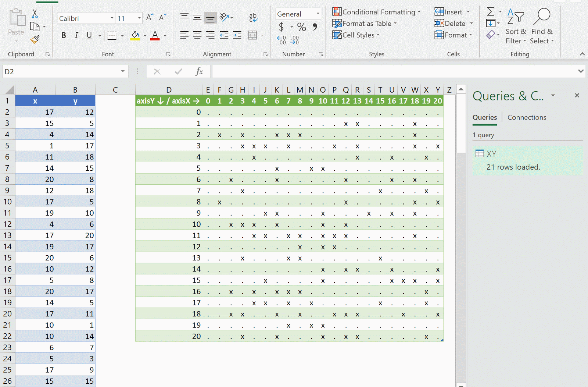This screenshot has width=588, height=387.
Task: Switch to the Connections tab
Action: [x=527, y=117]
